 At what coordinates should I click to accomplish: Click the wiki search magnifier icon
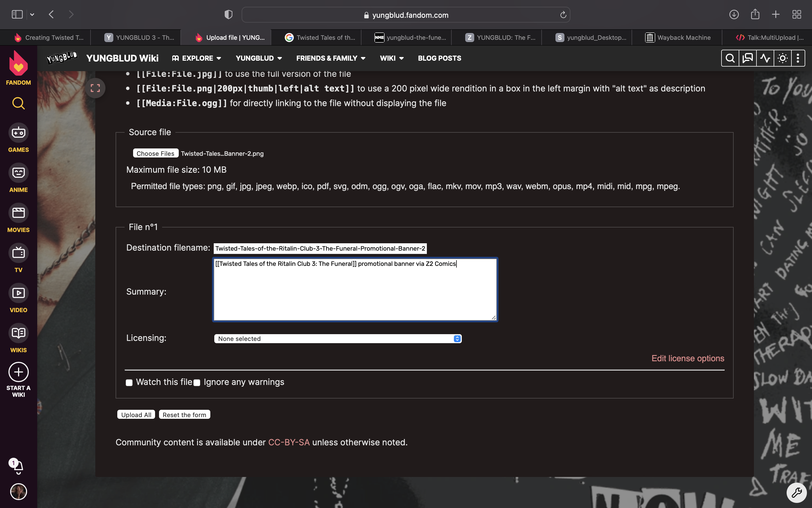[730, 58]
